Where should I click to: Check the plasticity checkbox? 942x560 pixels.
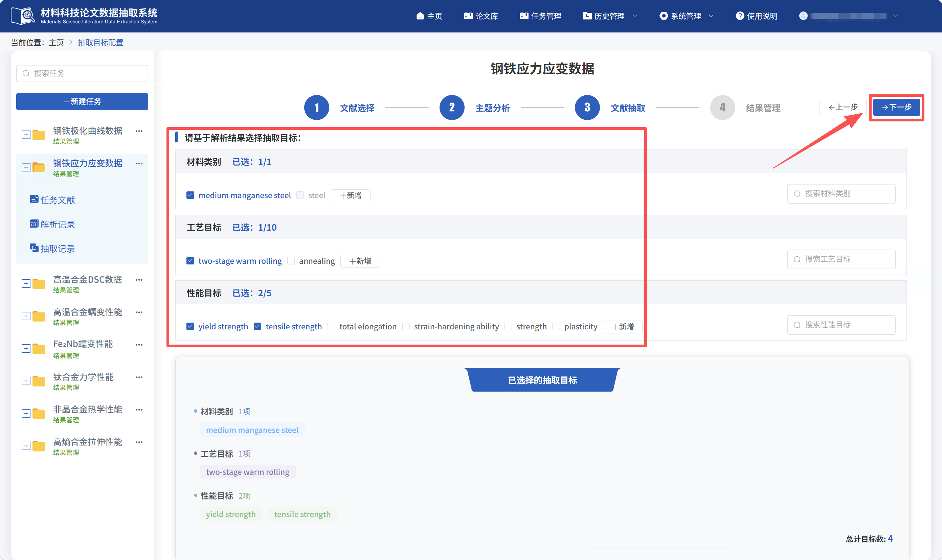pos(556,326)
